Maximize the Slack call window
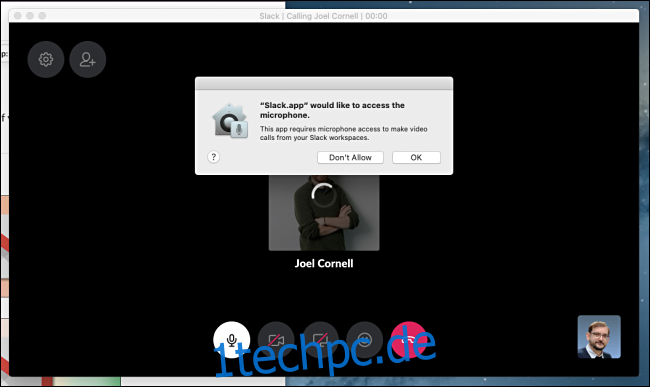This screenshot has height=387, width=650. click(42, 16)
